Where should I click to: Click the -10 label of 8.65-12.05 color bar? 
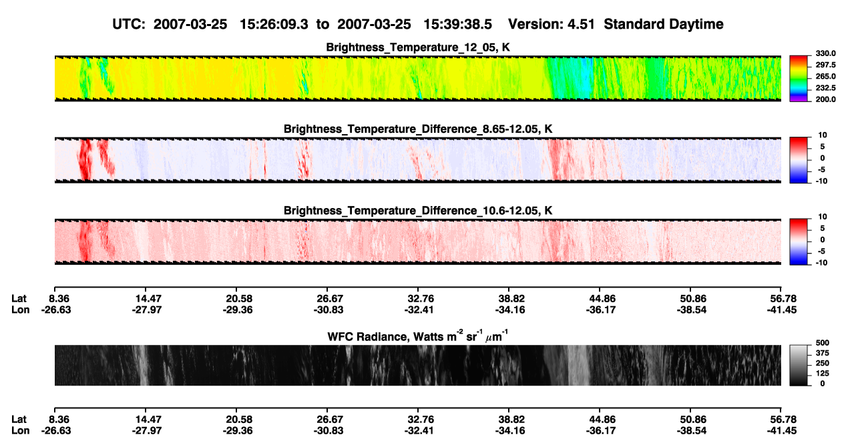(821, 181)
